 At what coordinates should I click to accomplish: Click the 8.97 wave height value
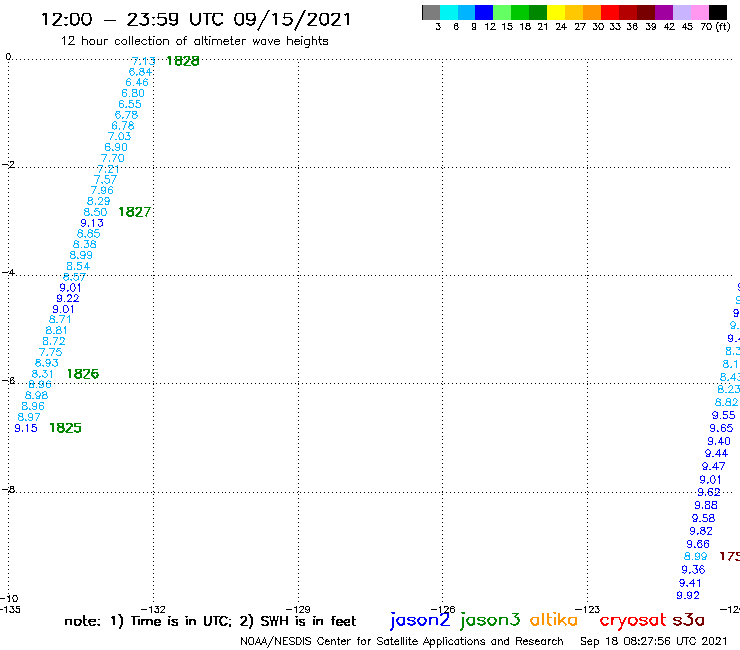click(29, 417)
